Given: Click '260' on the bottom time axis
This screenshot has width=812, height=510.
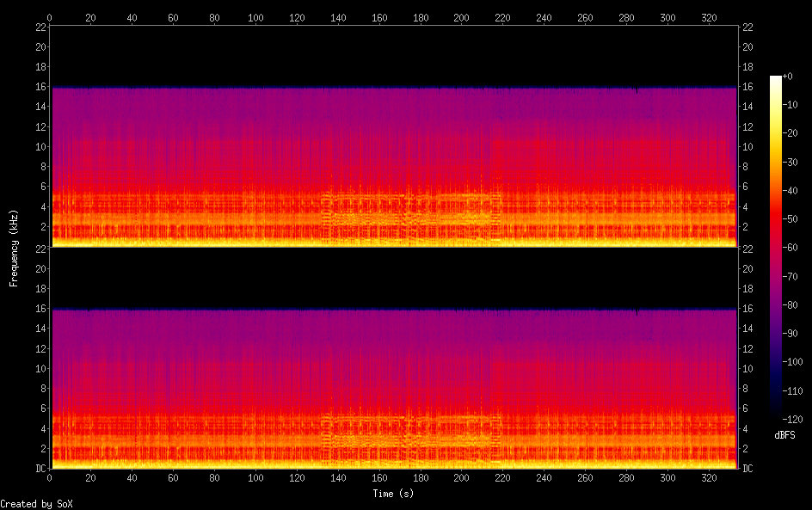Looking at the screenshot, I should pos(585,478).
